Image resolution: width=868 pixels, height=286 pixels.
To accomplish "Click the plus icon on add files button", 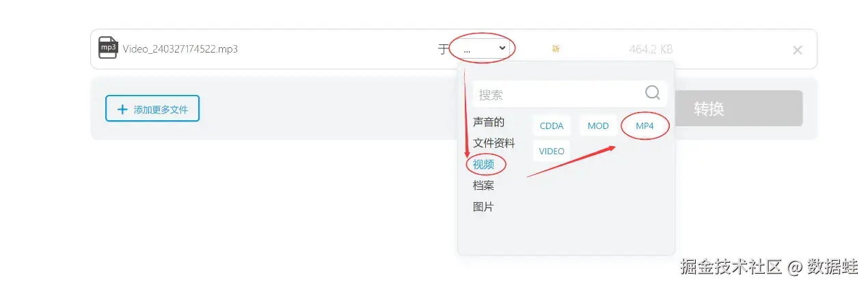I will pyautogui.click(x=123, y=109).
